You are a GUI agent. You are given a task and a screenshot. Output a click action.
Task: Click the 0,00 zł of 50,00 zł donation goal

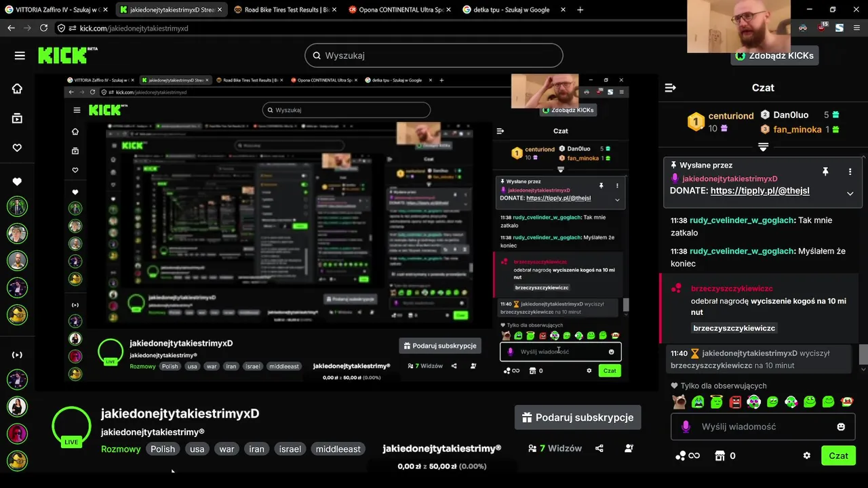click(442, 466)
